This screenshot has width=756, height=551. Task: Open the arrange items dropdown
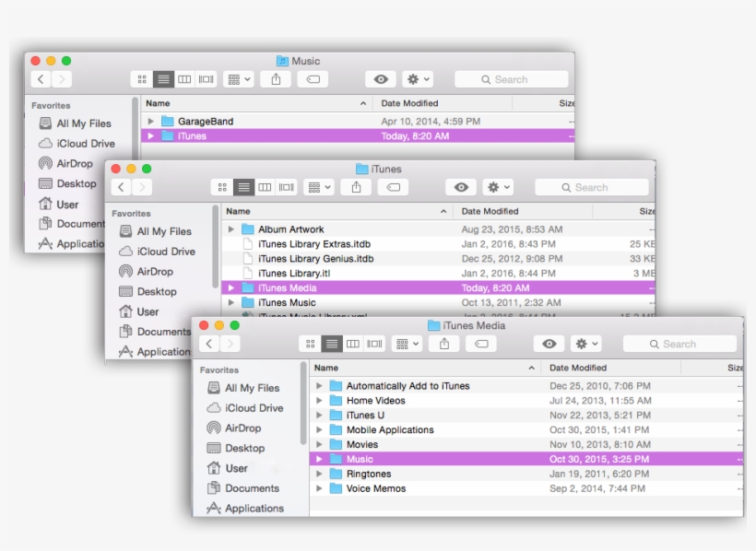(406, 343)
